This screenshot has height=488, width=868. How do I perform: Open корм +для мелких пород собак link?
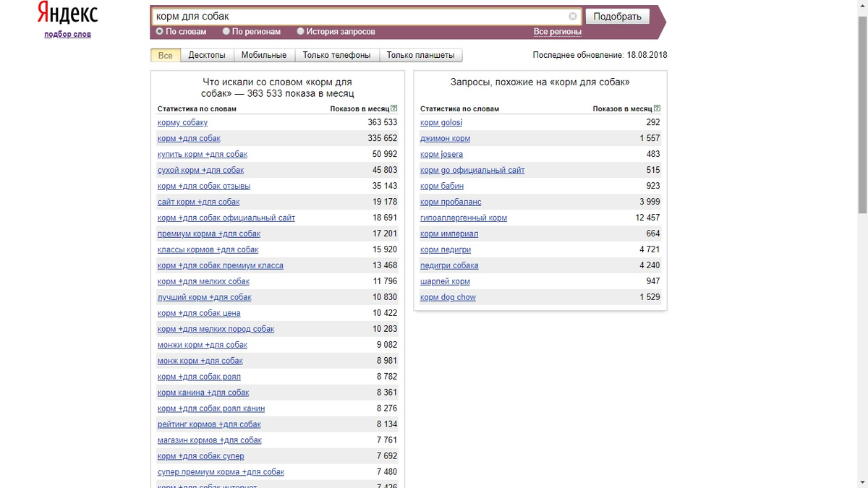tap(216, 329)
